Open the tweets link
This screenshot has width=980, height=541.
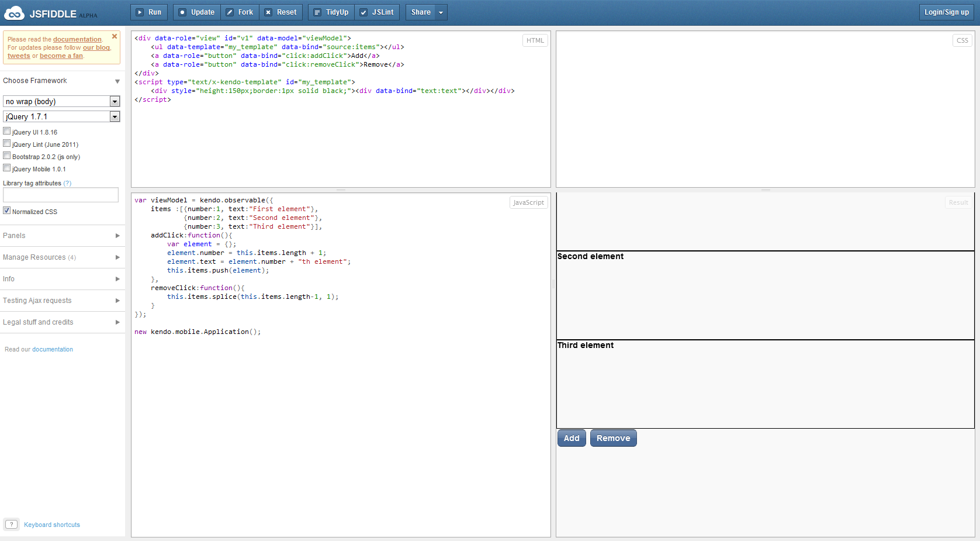19,56
